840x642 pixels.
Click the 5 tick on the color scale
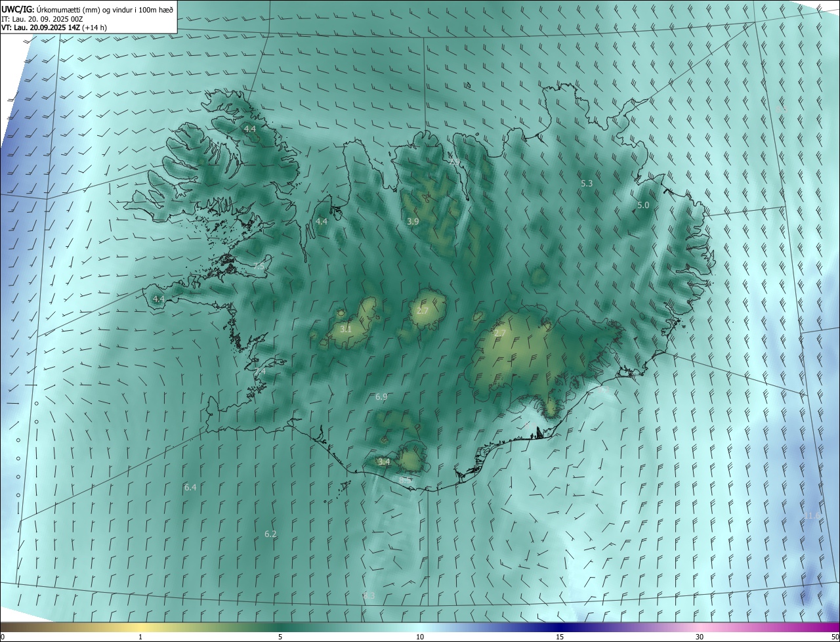[x=280, y=637]
